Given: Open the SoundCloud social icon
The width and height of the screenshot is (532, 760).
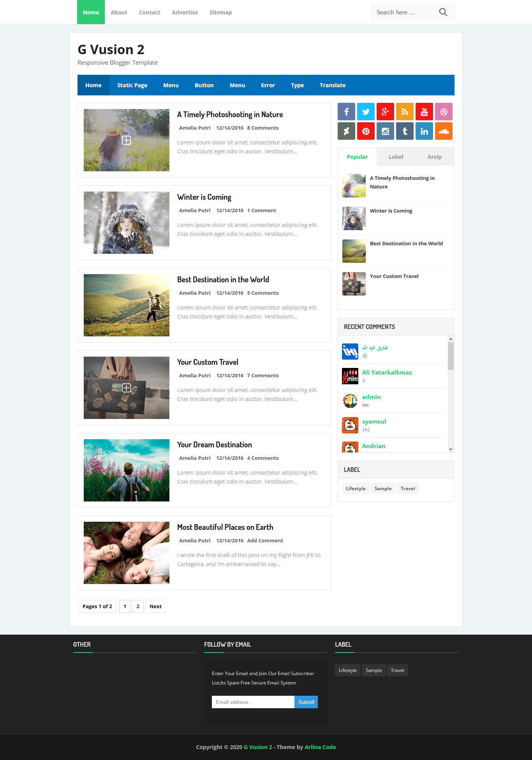Looking at the screenshot, I should [x=444, y=131].
